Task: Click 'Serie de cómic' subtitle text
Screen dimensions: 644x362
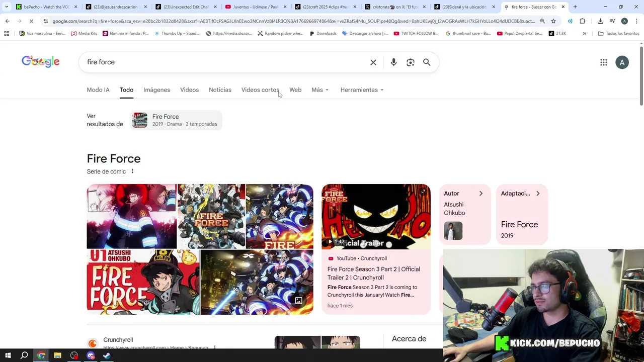Action: coord(106,171)
